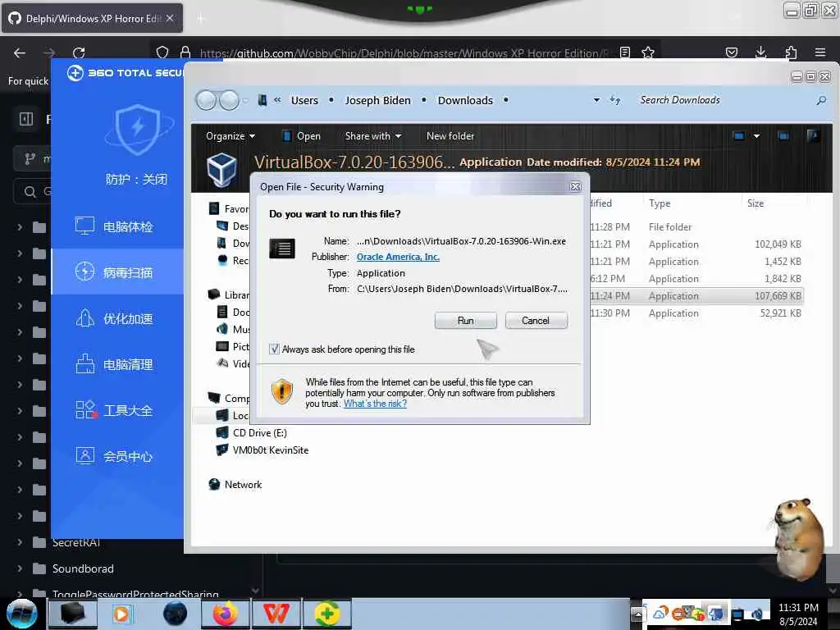840x630 pixels.
Task: Open 360 Total Security from the taskbar
Action: click(326, 614)
